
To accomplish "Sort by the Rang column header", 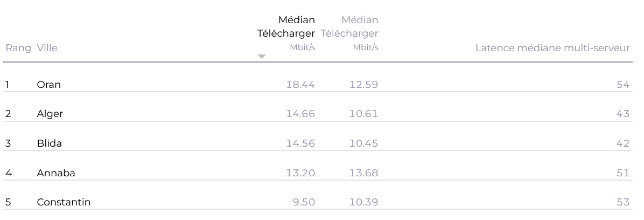I will (18, 48).
